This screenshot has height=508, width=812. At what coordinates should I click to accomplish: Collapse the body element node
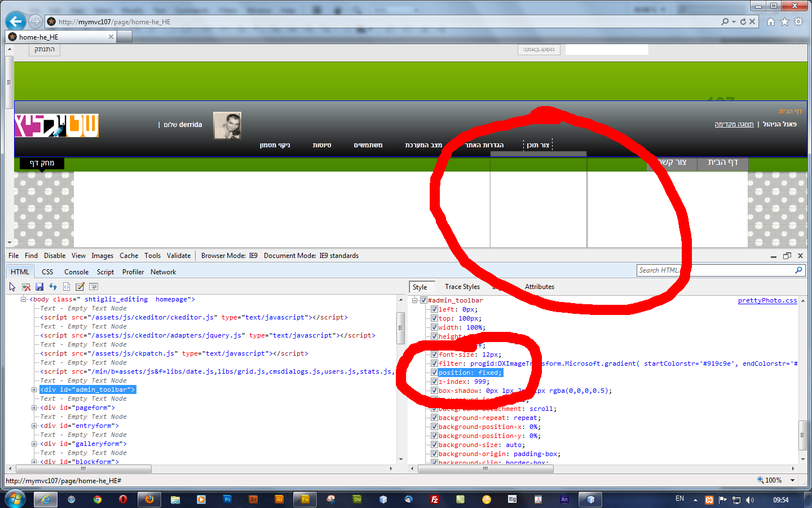(24, 299)
